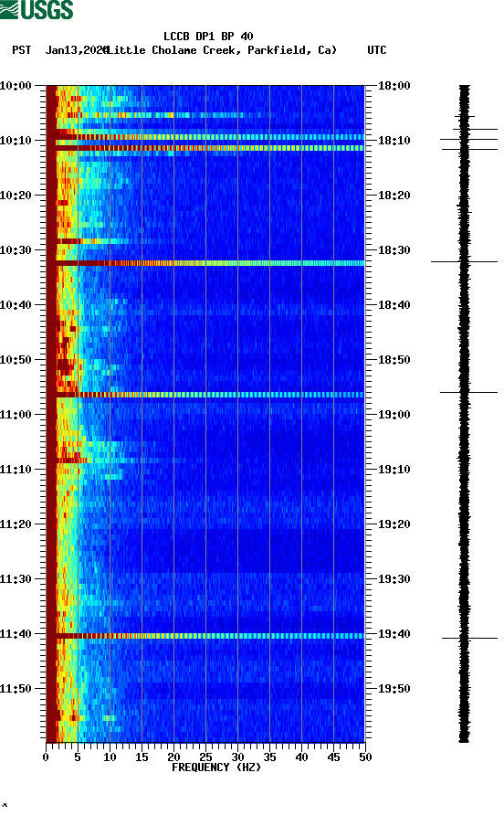Click the 0 Hz frequency tick label
Screen dimensions: 504x815
coord(47,757)
